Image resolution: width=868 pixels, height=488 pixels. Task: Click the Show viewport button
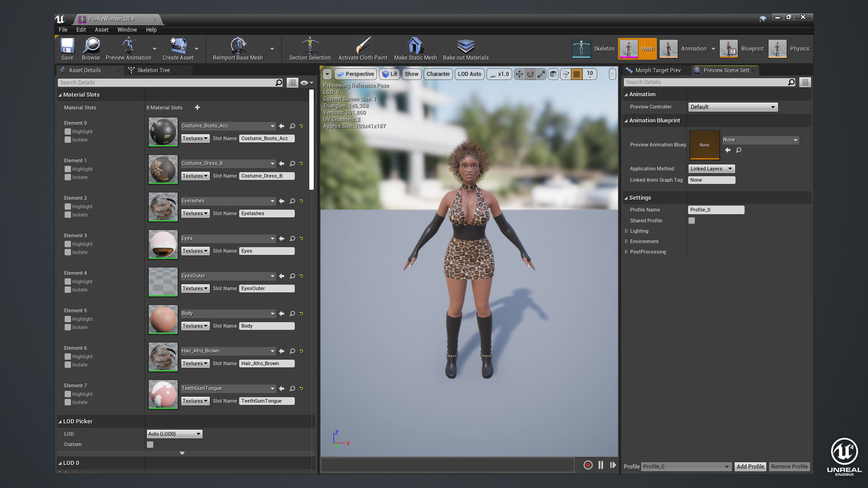point(411,74)
